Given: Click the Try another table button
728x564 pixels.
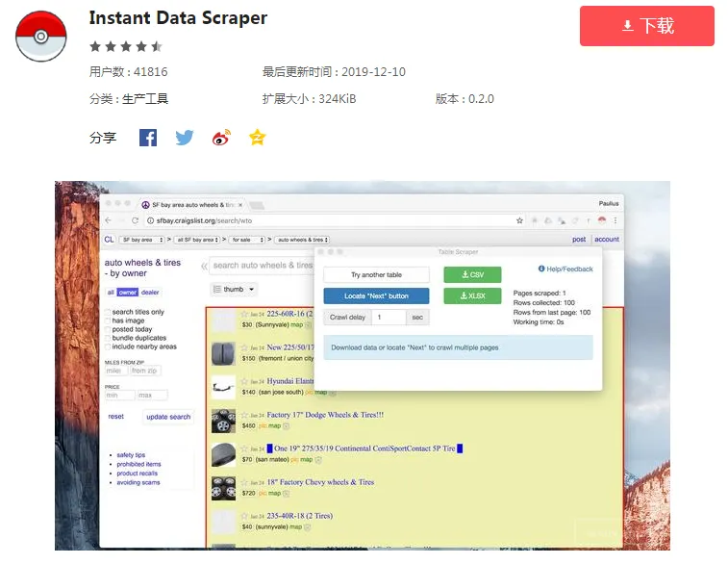Looking at the screenshot, I should click(x=376, y=274).
